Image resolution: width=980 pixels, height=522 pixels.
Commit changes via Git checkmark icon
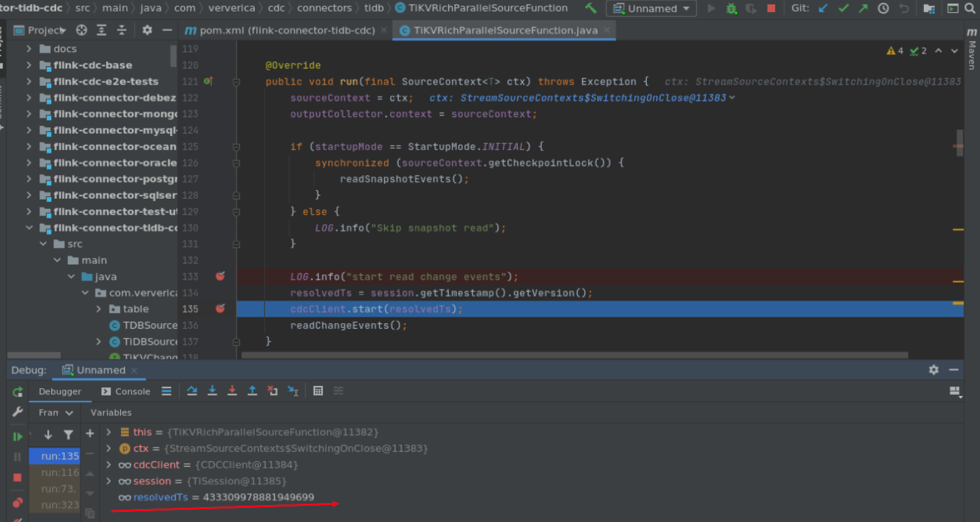(843, 9)
